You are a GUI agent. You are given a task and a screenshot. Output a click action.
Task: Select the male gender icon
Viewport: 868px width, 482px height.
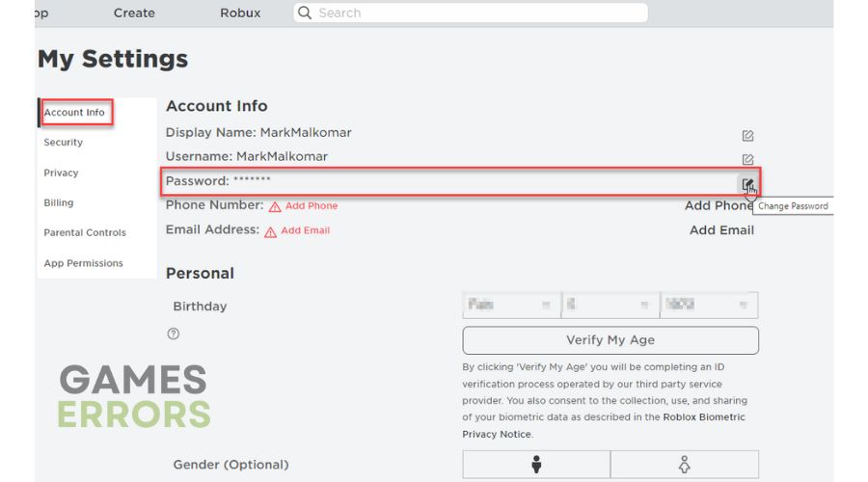click(x=536, y=465)
